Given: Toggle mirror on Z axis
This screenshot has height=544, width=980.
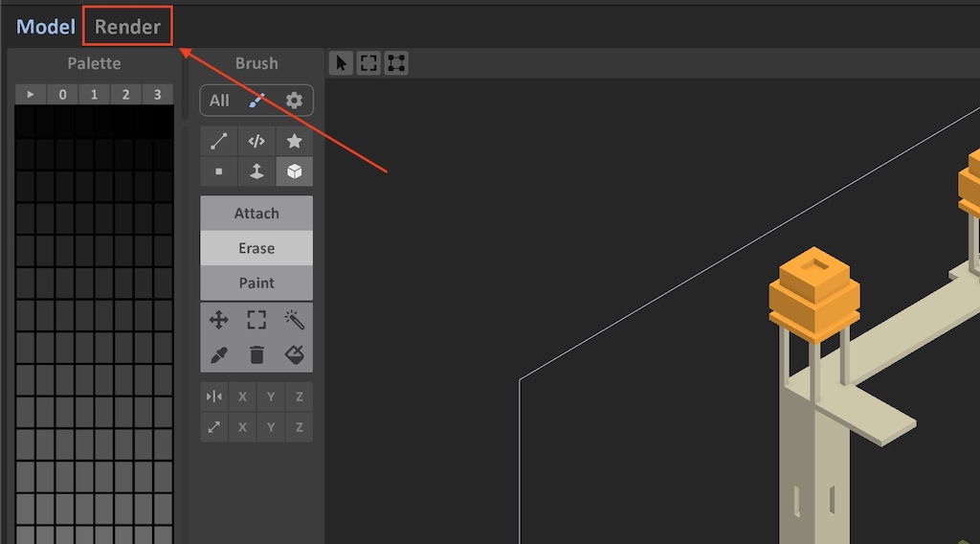Looking at the screenshot, I should pos(300,397).
